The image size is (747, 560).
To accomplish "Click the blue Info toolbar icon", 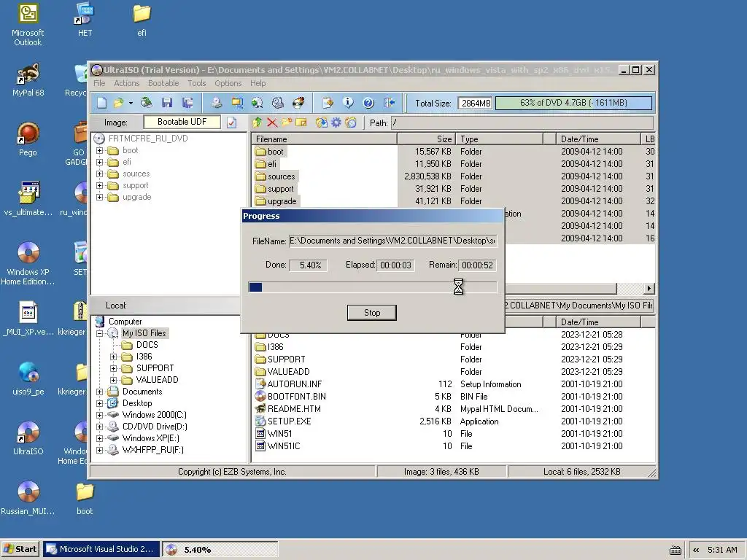I will coord(348,102).
